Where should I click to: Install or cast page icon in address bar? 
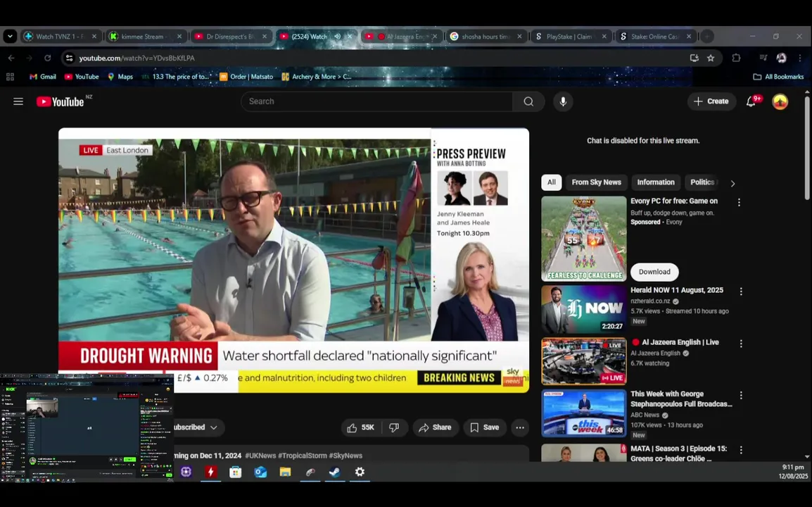[x=694, y=58]
